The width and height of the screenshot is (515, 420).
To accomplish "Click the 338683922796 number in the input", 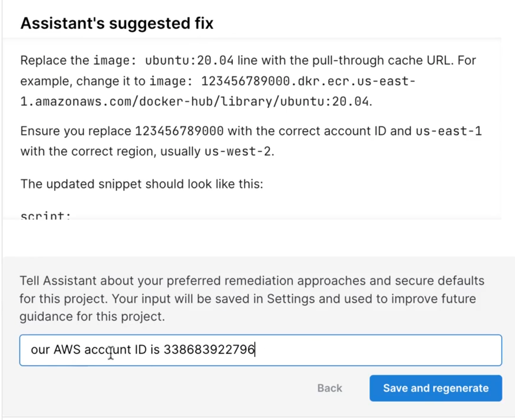I will pos(209,350).
